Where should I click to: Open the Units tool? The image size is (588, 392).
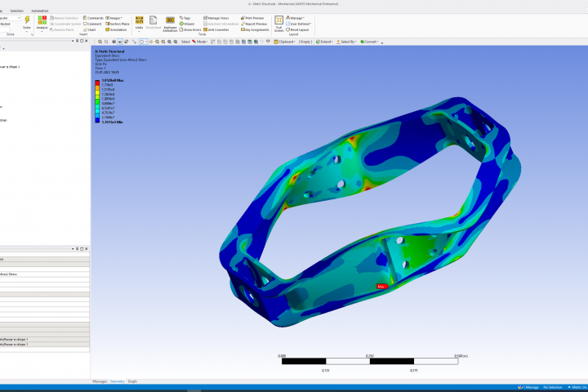point(139,23)
